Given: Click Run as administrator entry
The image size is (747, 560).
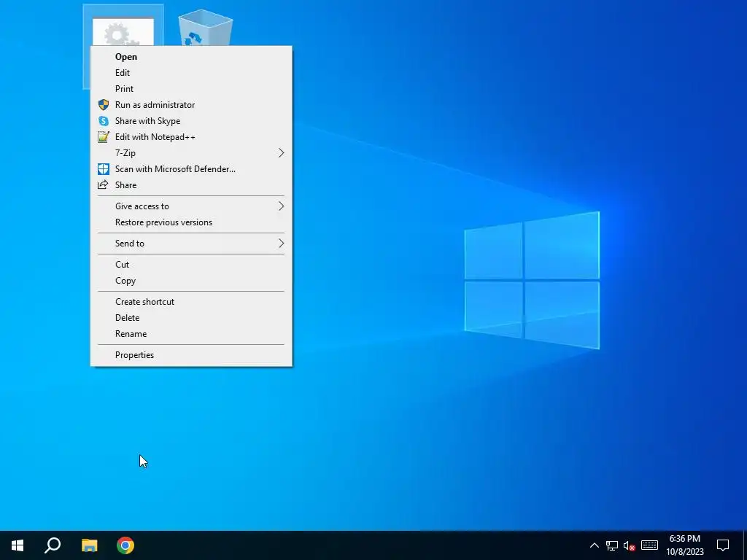Looking at the screenshot, I should (191, 105).
